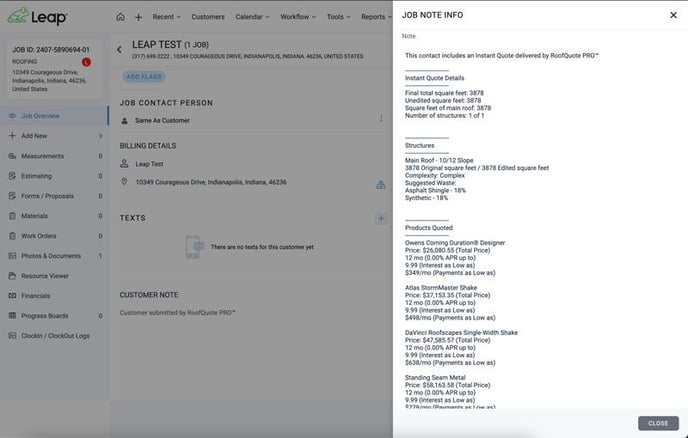
Task: Click the Progress Boards icon
Action: coord(12,316)
